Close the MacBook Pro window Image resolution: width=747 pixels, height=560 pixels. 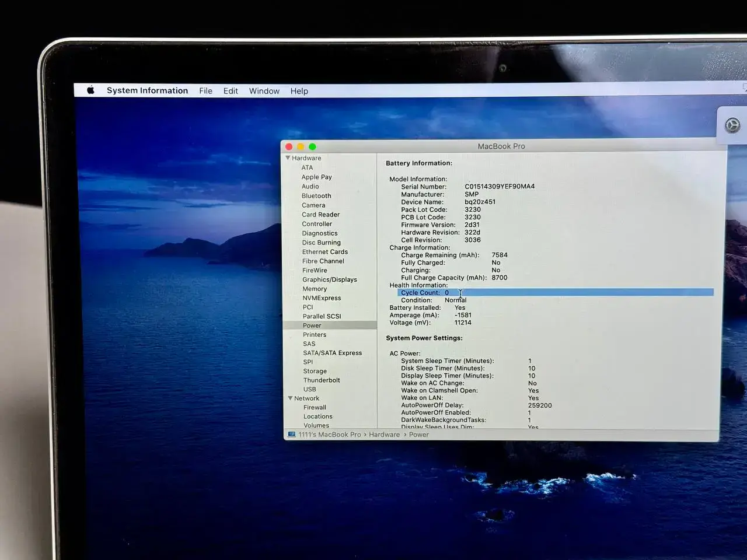289,146
